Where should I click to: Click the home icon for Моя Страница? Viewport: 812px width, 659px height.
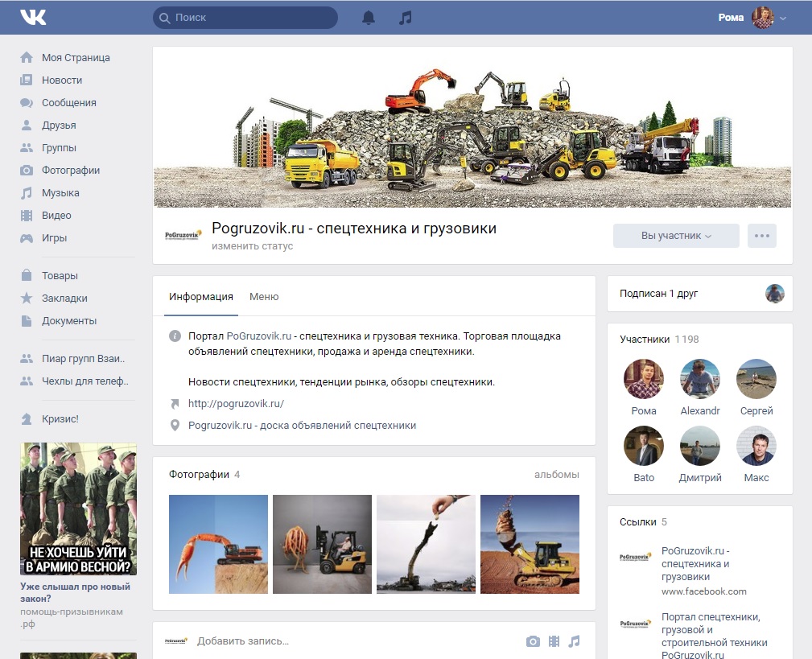(x=27, y=57)
